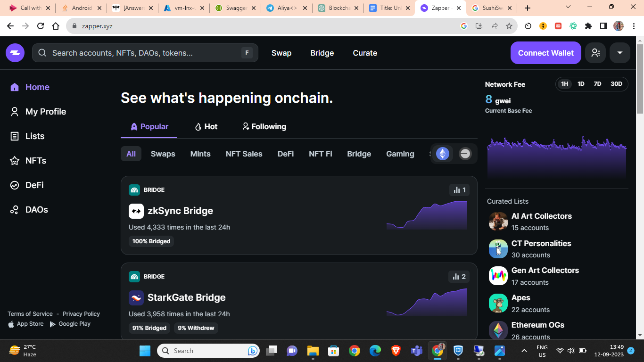Focus the search accounts, NFTs, DAOs field
Screen dimensions: 644x362
coord(145,53)
